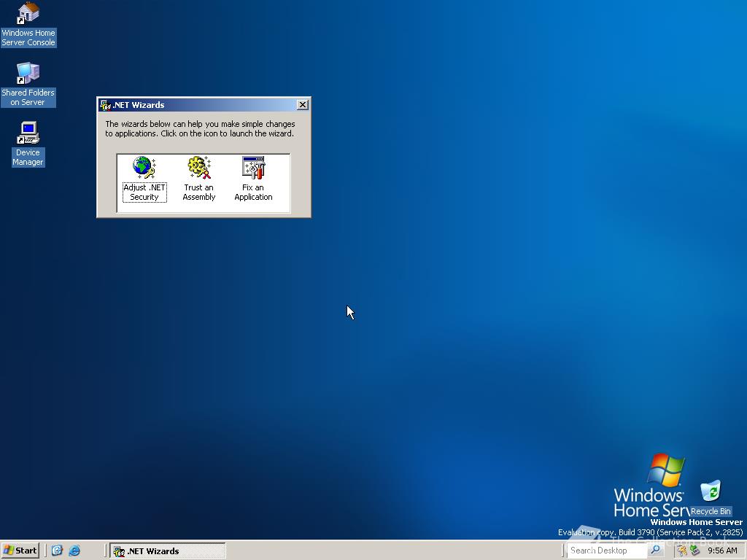The height and width of the screenshot is (560, 747).
Task: Select the Recycle Bin icon
Action: [x=711, y=497]
